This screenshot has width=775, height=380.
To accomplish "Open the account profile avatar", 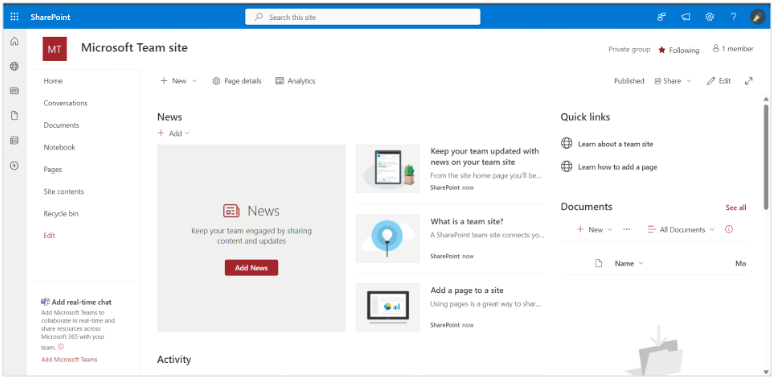I will (x=757, y=17).
